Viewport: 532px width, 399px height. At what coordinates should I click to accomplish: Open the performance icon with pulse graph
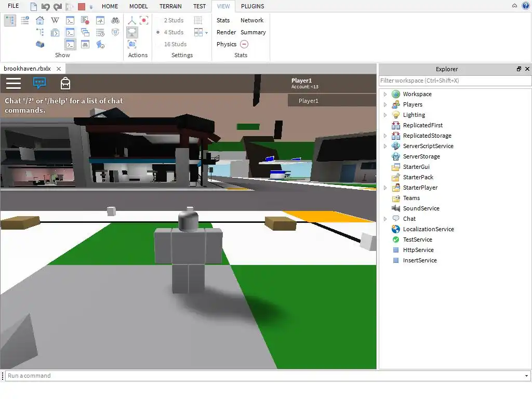point(100,20)
